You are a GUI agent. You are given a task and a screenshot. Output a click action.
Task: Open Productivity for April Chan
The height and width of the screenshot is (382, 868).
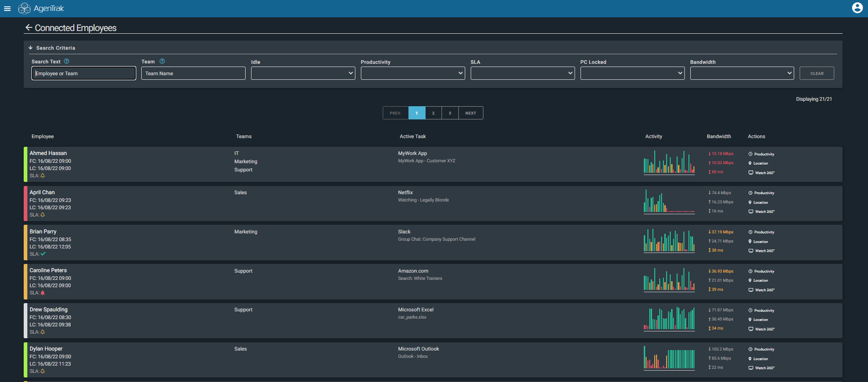[x=761, y=193]
